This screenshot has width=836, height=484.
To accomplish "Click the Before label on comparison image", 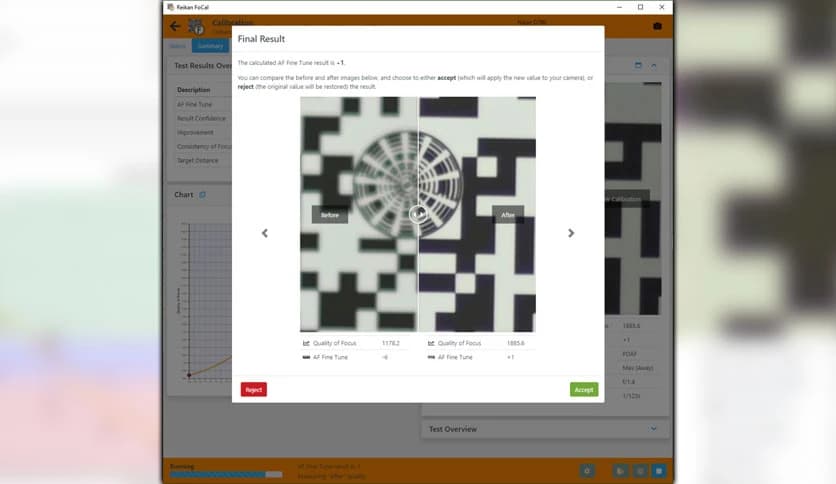I will [330, 215].
